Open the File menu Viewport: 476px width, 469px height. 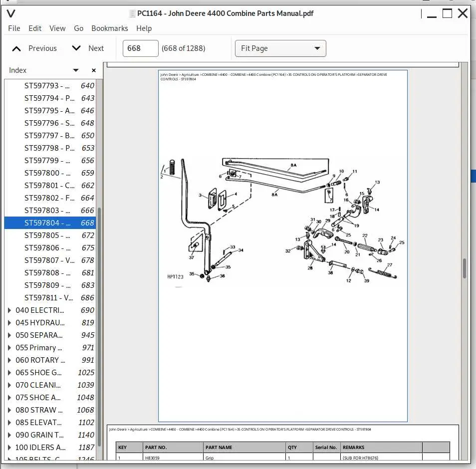pos(14,28)
